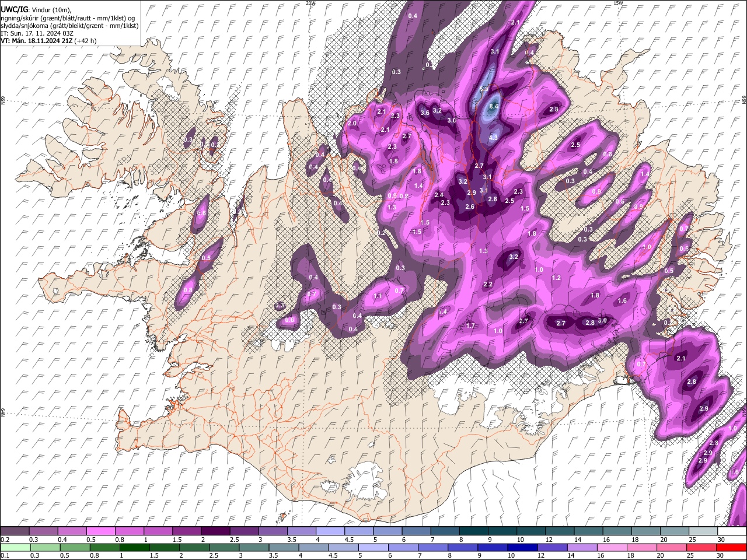
Task: Click the 'UWC/IG: Vindur (10m)' title text
Action: 35,9
